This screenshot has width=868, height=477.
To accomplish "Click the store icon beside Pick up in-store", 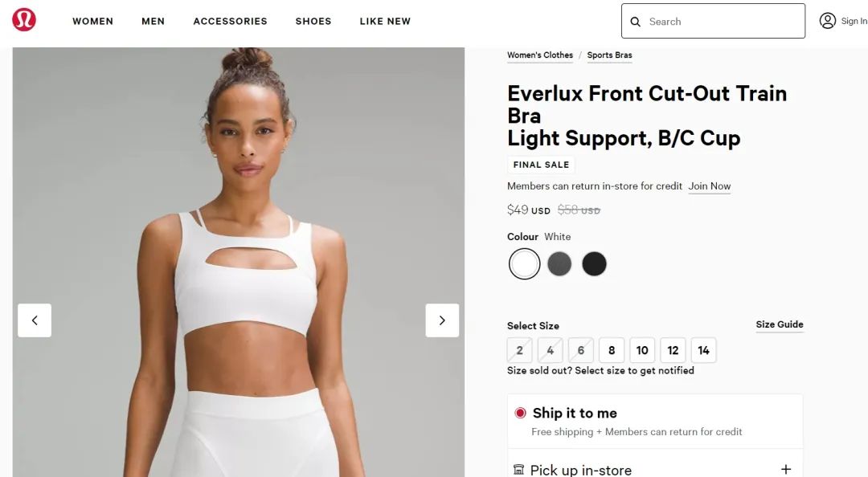I will click(518, 470).
